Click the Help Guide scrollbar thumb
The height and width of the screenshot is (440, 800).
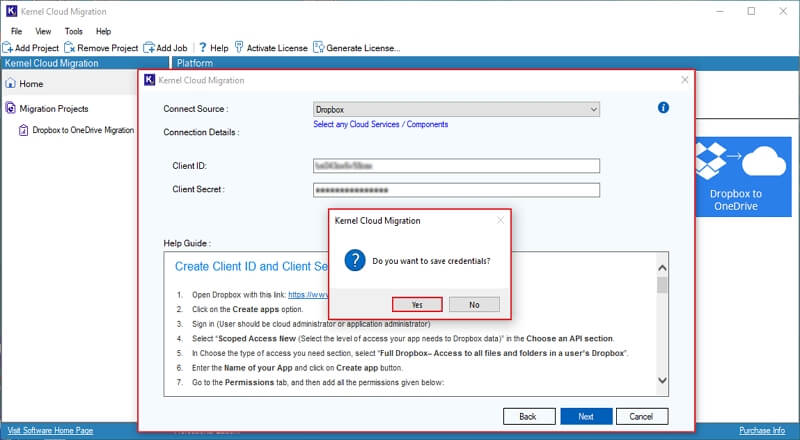[x=662, y=285]
